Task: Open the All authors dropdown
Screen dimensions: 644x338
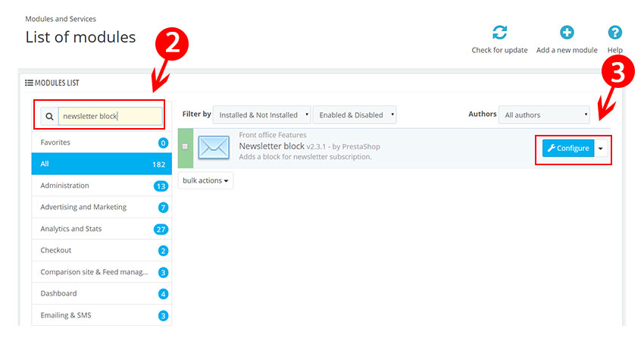Action: (544, 115)
